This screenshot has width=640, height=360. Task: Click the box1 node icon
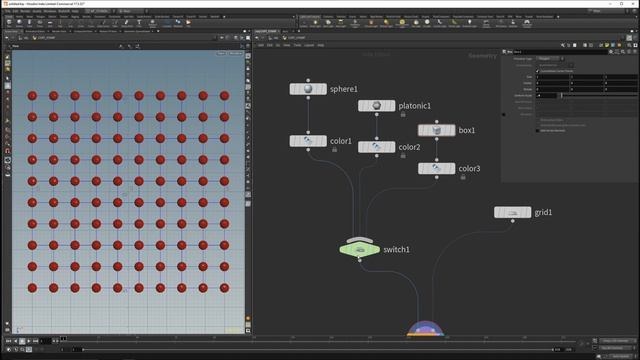(x=436, y=130)
